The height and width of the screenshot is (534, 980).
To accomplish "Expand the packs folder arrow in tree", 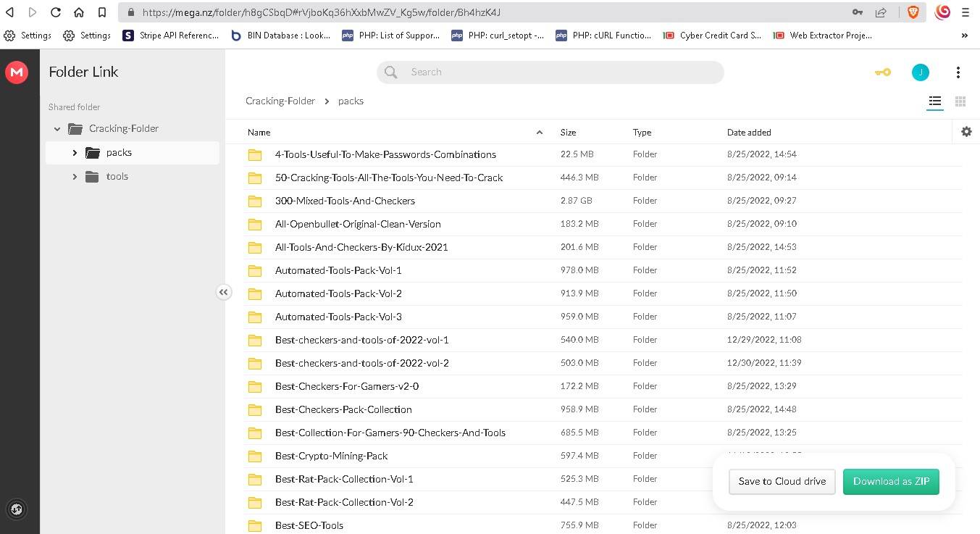I will (x=75, y=153).
